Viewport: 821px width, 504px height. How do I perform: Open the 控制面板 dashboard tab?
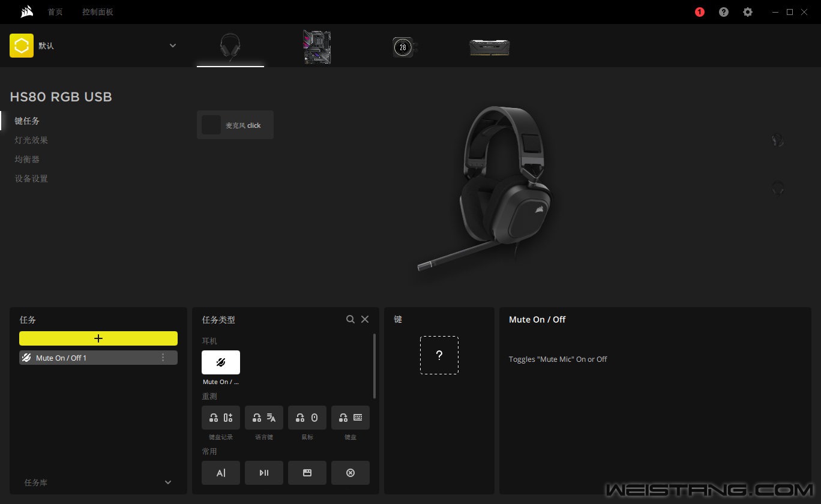coord(98,12)
